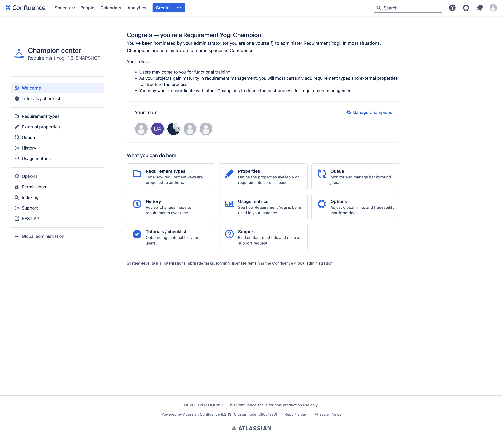Click the pencil icon on Properties card
This screenshot has height=448, width=502.
(x=229, y=174)
